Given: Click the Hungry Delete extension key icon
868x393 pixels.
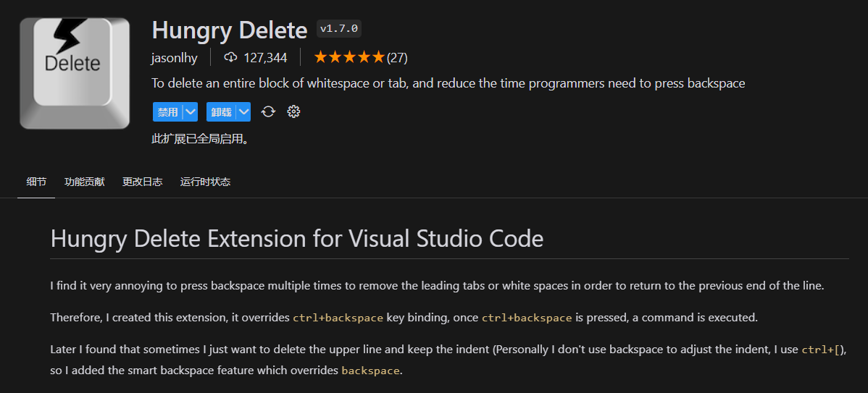Looking at the screenshot, I should [x=75, y=74].
